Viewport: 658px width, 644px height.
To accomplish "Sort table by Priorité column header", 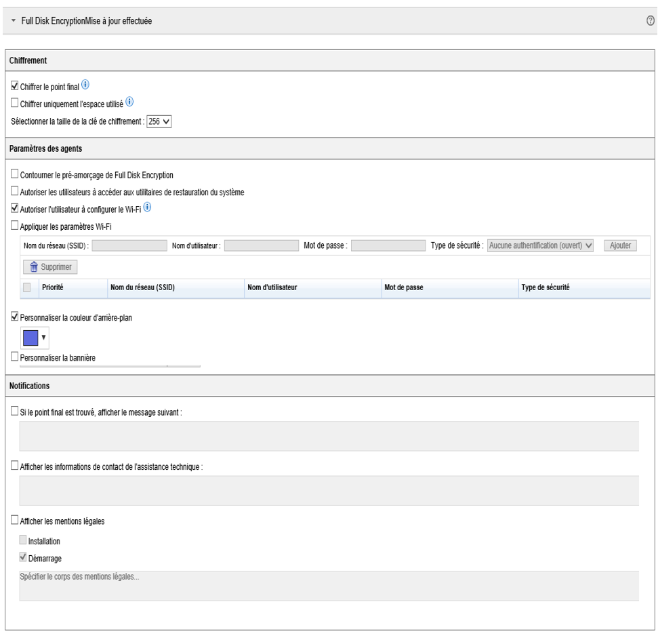I will point(53,288).
